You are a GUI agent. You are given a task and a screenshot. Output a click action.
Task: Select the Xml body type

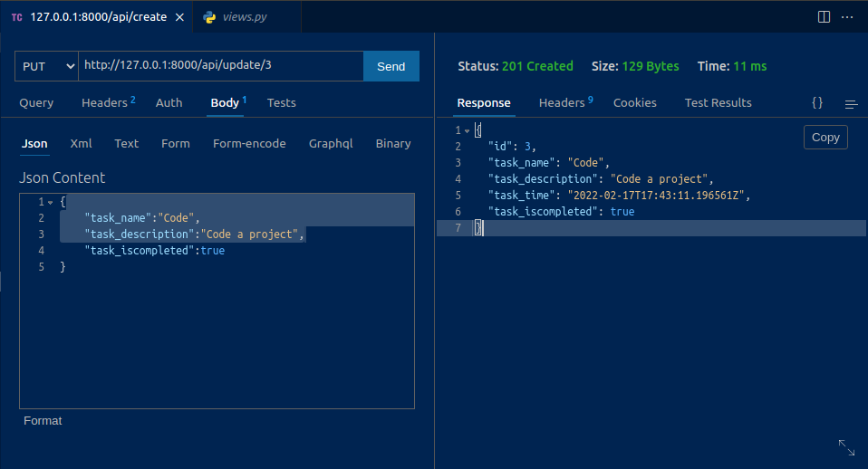pyautogui.click(x=82, y=144)
